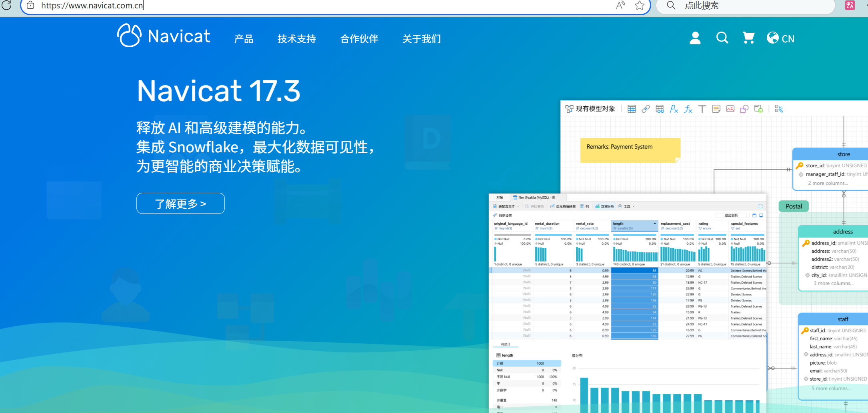Select the fx function tool icon

click(688, 109)
